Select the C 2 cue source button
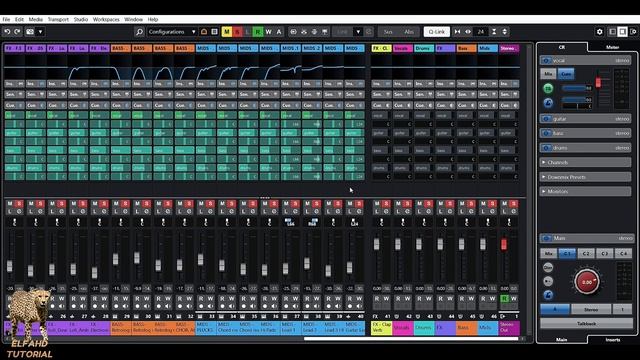This screenshot has width=640, height=360. [x=586, y=253]
